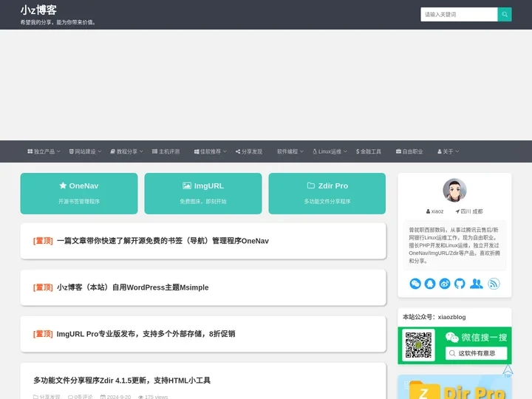Open the 小z博客 site title link
This screenshot has height=399, width=532.
coord(38,10)
